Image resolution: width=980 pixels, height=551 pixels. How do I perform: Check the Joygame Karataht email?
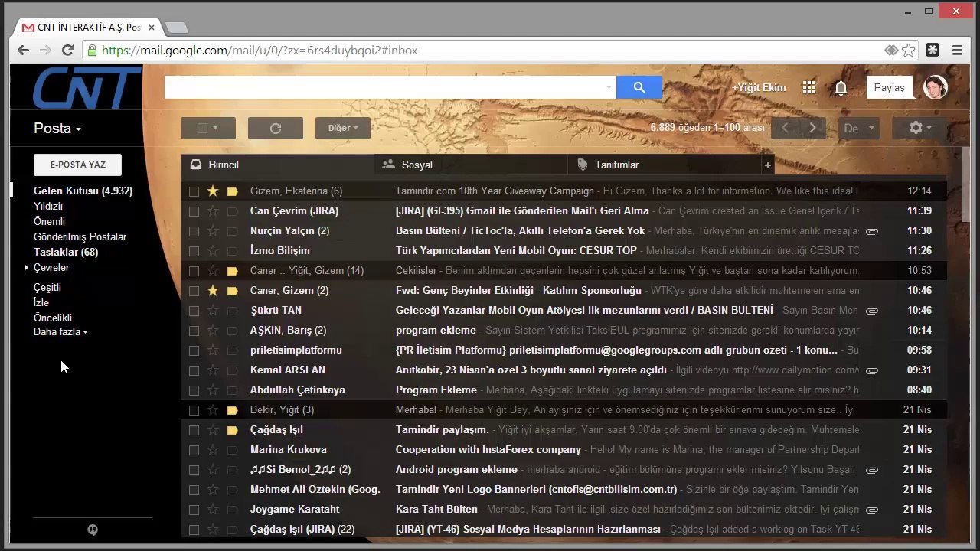pos(194,510)
